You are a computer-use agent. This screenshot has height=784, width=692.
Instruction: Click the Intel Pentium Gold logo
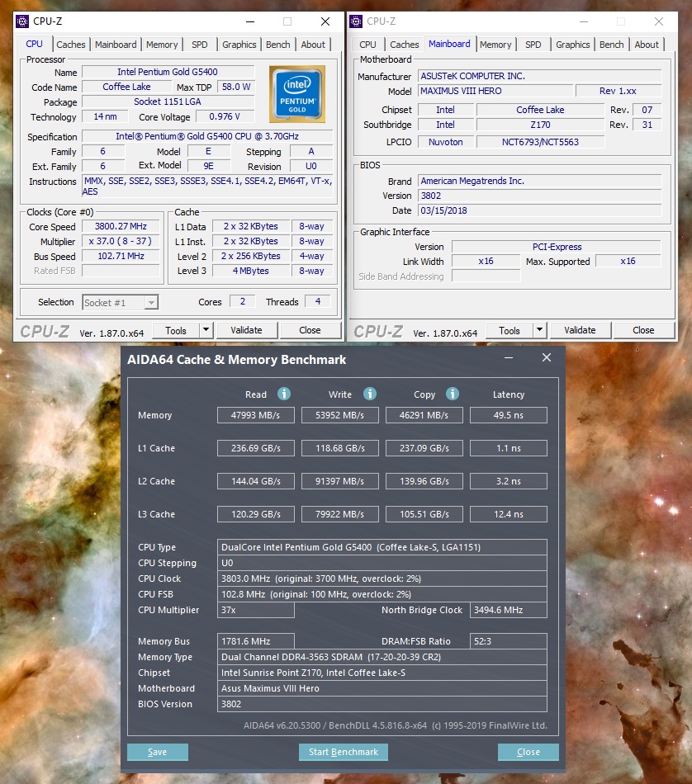(x=297, y=94)
